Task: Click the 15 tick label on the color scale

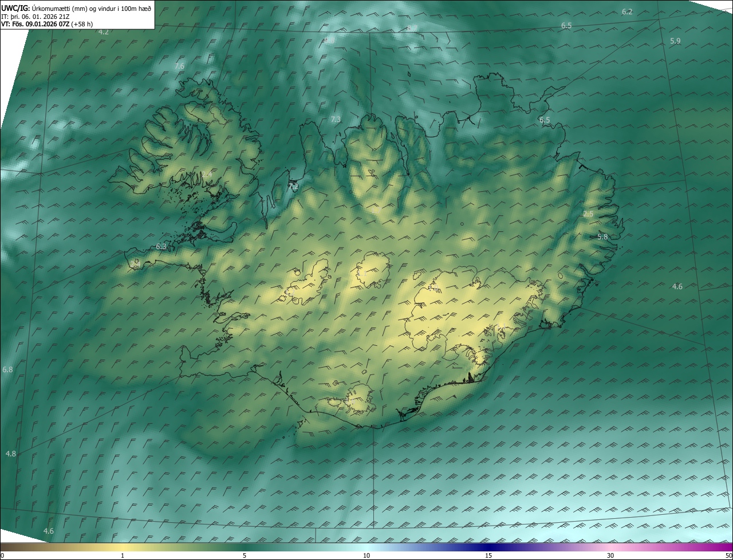Action: tap(488, 555)
